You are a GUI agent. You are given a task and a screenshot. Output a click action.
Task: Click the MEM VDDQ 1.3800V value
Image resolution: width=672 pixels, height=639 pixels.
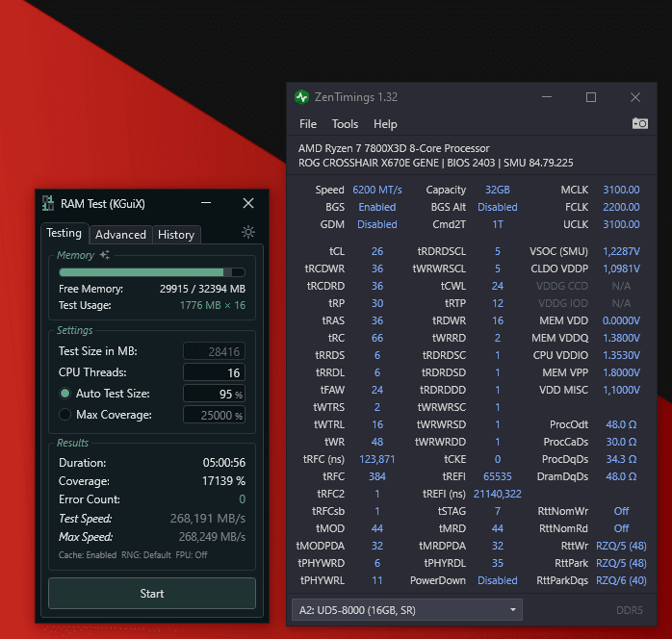point(621,338)
